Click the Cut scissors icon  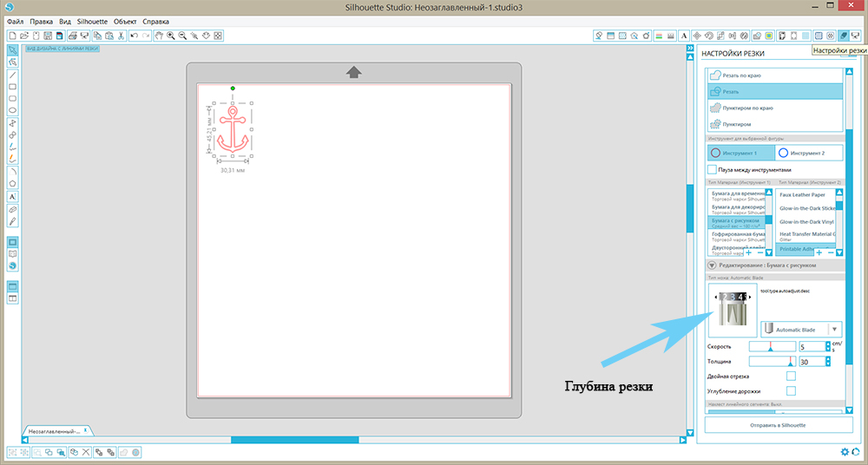pos(121,36)
